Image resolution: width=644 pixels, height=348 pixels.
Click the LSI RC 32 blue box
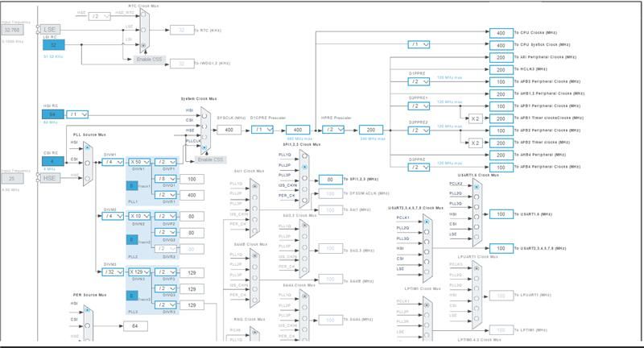54,45
